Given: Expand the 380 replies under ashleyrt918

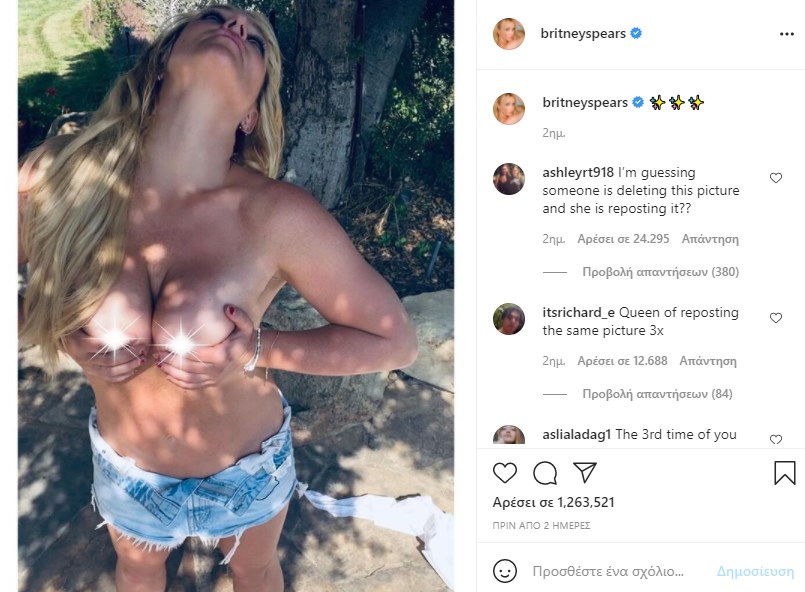Looking at the screenshot, I should click(660, 272).
